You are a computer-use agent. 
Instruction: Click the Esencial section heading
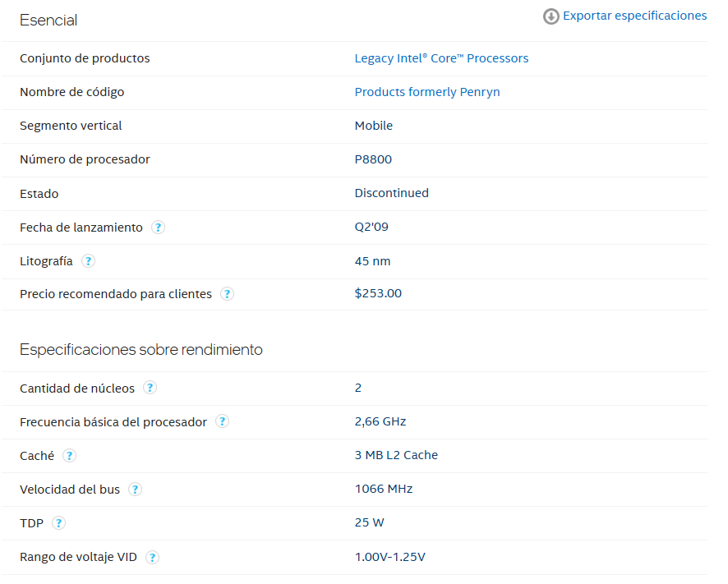click(x=48, y=21)
